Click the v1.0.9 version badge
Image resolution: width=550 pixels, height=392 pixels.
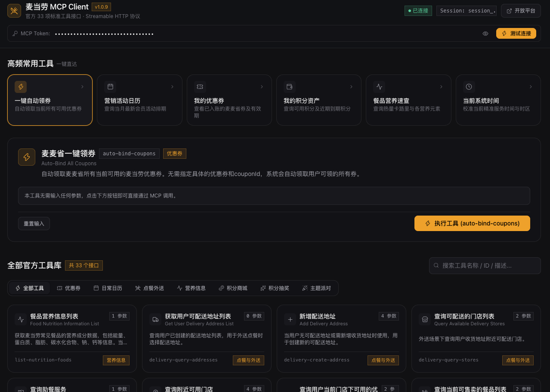[102, 7]
